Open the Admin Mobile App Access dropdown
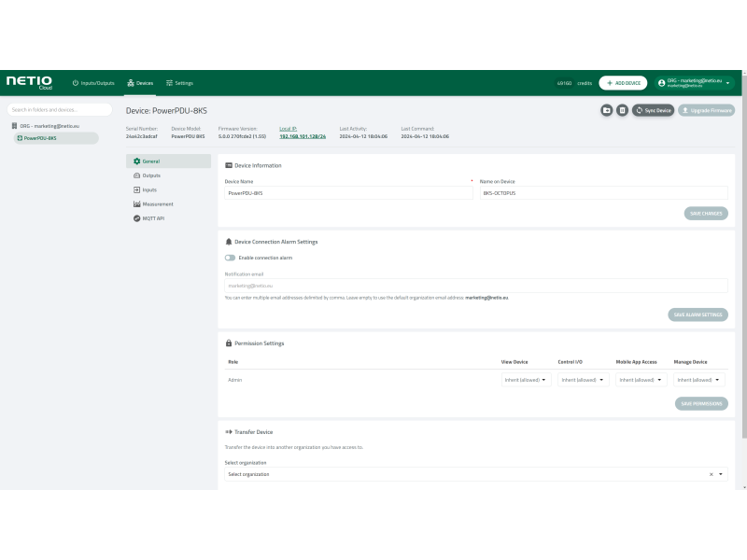747x560 pixels. 641,380
